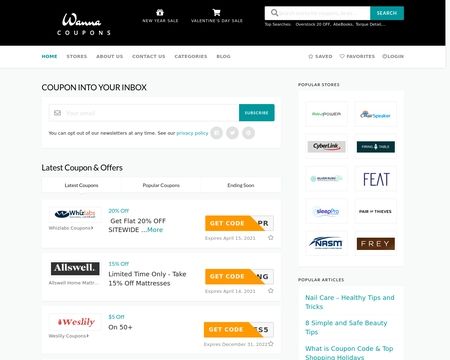Open the Allswell logo
The image size is (450, 360).
tap(75, 268)
